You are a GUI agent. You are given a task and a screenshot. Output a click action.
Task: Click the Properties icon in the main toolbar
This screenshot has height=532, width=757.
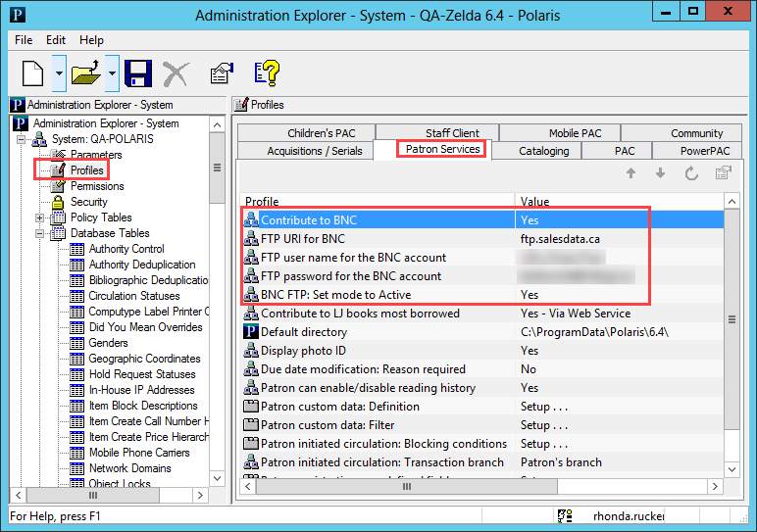(x=222, y=73)
